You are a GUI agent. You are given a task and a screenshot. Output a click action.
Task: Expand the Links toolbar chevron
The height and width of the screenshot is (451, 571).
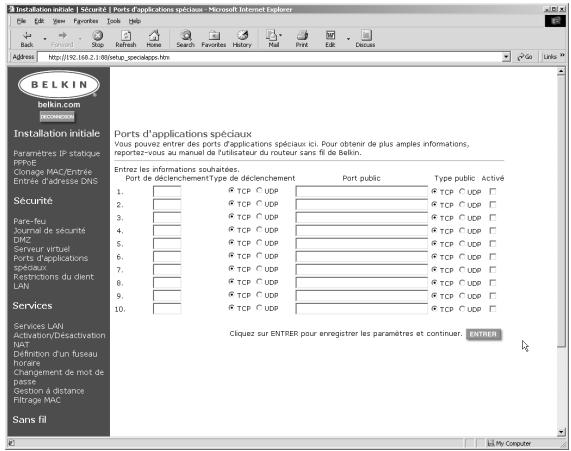click(x=562, y=55)
